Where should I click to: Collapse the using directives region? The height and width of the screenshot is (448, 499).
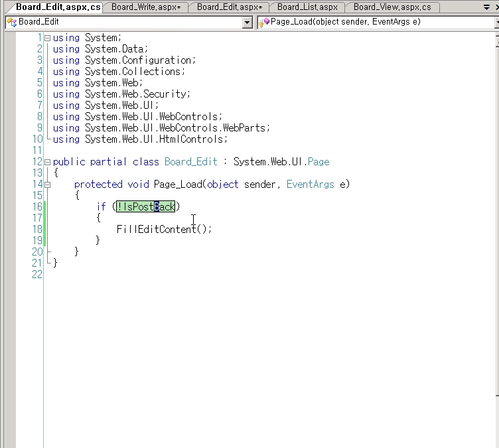tap(47, 38)
